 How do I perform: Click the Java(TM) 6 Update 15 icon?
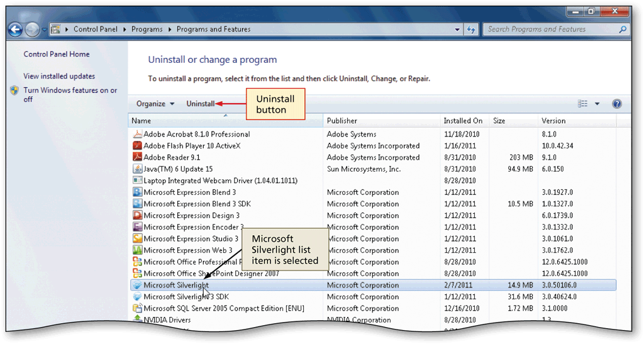tap(137, 169)
